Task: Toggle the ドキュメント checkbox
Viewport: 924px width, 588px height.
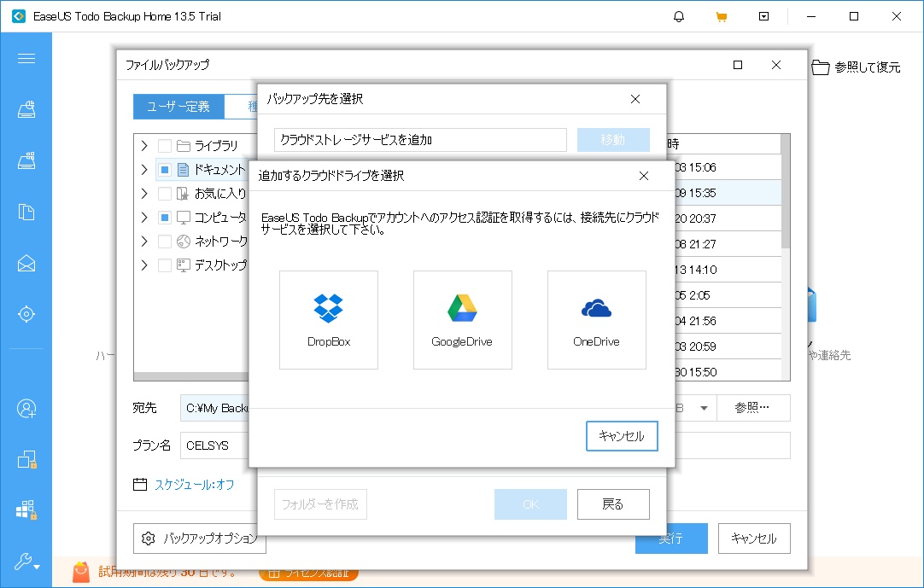Action: [165, 170]
